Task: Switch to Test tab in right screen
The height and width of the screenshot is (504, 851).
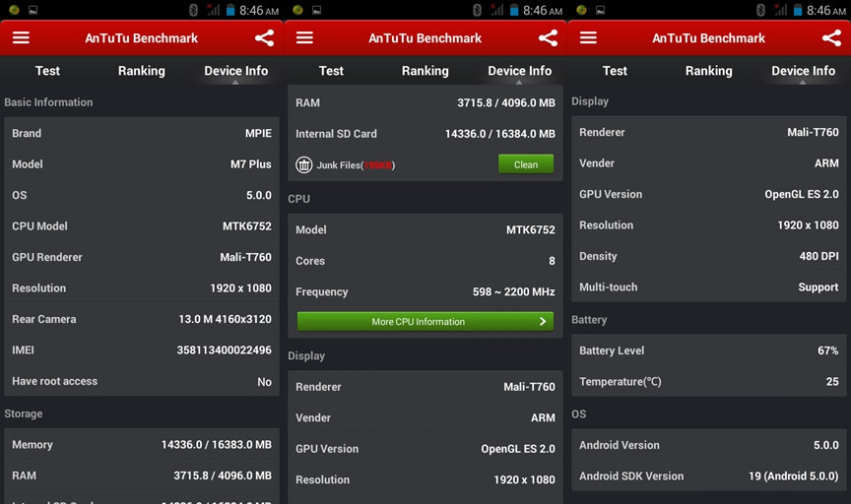Action: click(x=615, y=71)
